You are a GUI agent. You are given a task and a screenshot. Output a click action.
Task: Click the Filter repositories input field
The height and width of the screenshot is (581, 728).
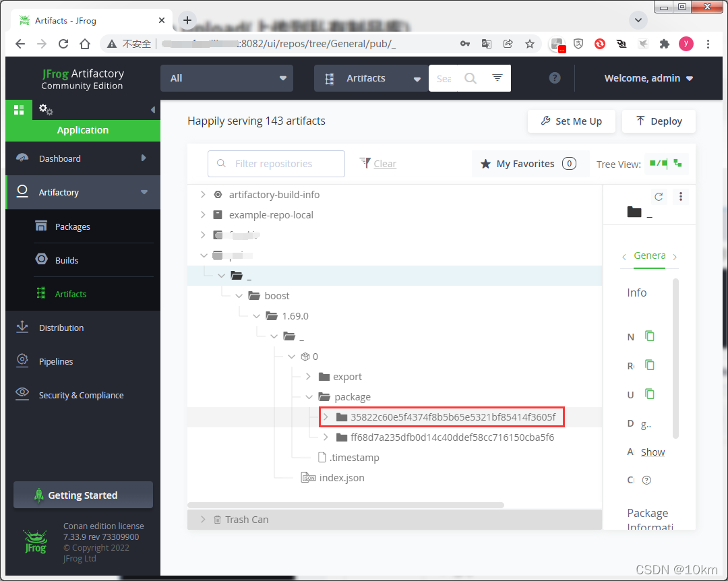click(x=276, y=164)
